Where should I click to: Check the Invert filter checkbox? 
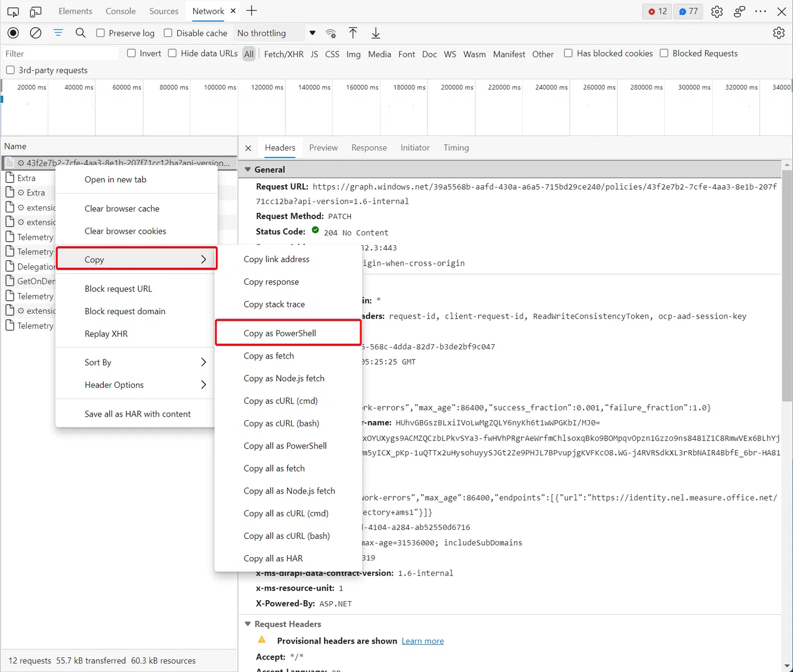(131, 53)
